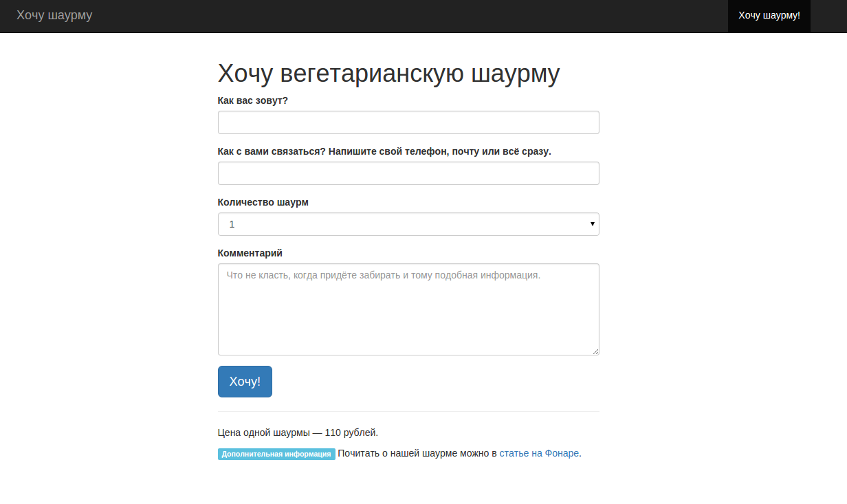The height and width of the screenshot is (504, 847).
Task: Open the "статье на Фонаре" article link
Action: 538,453
